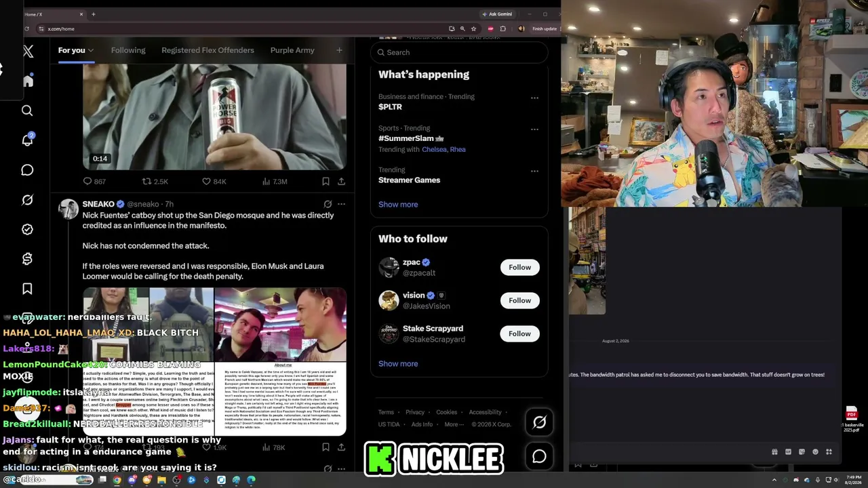Open Grok actions on SNEAKO's post
The height and width of the screenshot is (488, 868).
328,204
